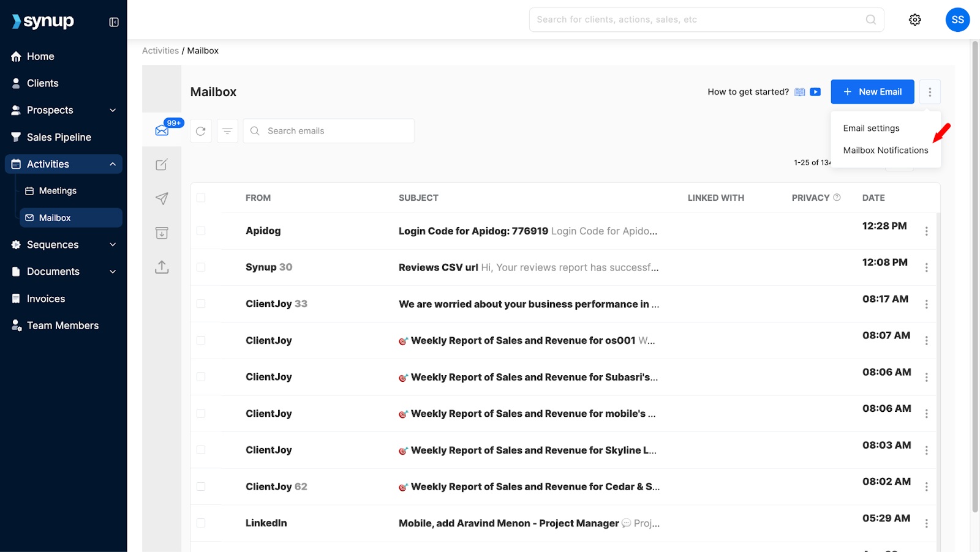
Task: Click the LINKED WITH column header
Action: tap(715, 198)
